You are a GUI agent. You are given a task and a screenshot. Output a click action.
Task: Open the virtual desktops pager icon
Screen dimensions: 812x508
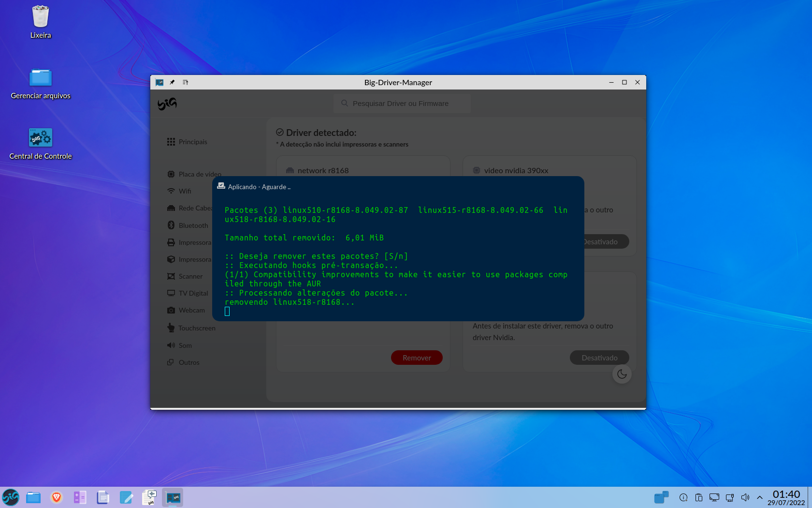point(661,497)
